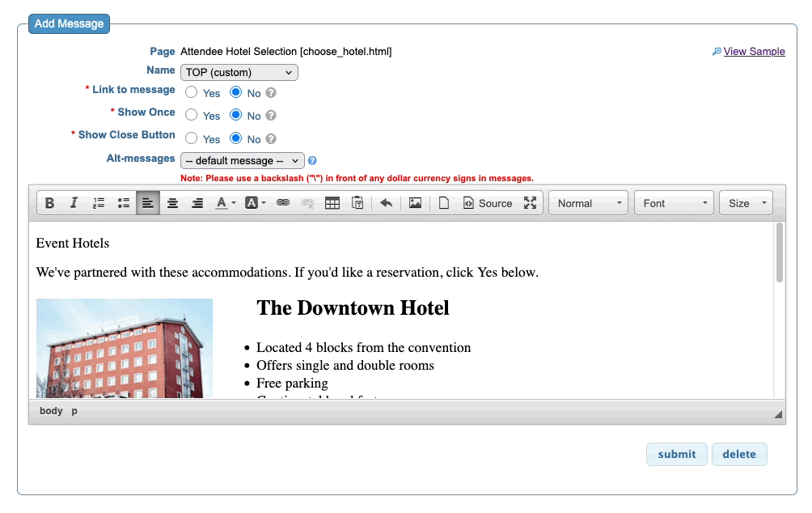Select No for Link to message

click(x=235, y=92)
